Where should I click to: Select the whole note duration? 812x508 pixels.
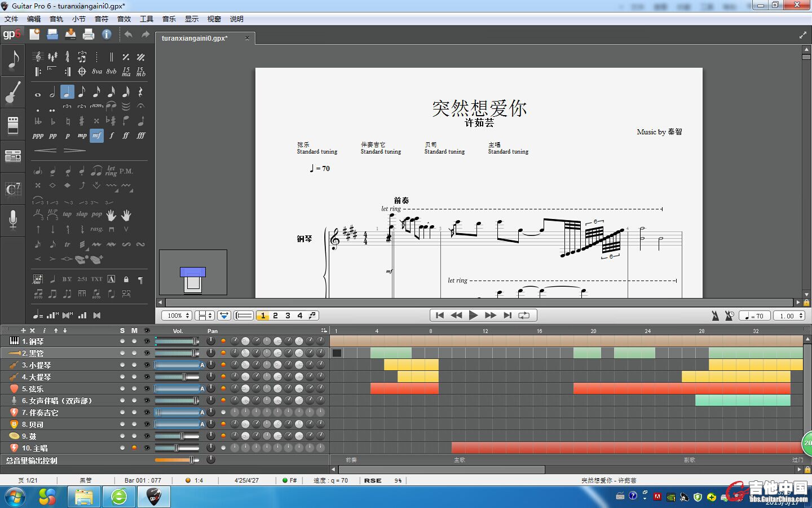click(38, 94)
